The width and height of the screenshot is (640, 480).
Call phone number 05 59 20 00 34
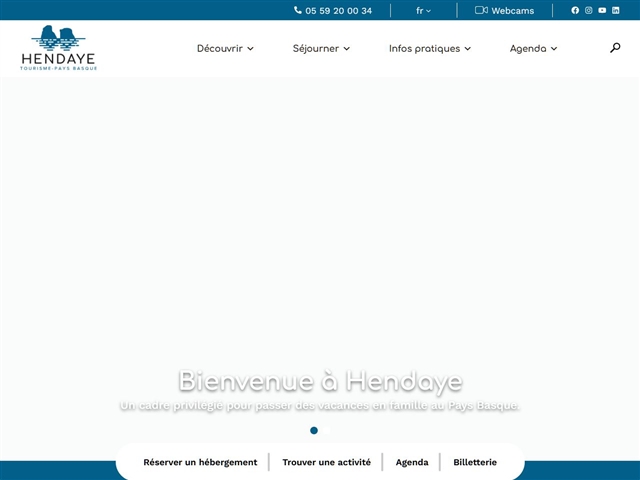point(333,11)
